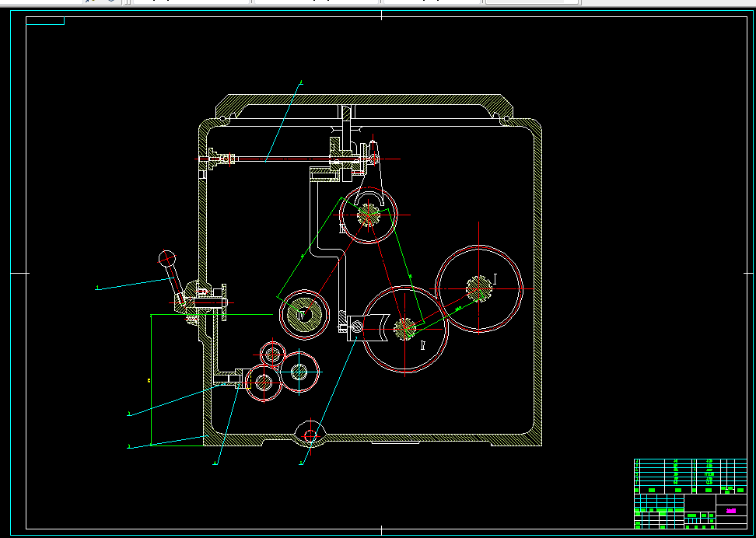Select the drain plug circle at housing bottom
The height and width of the screenshot is (538, 756).
coord(310,436)
